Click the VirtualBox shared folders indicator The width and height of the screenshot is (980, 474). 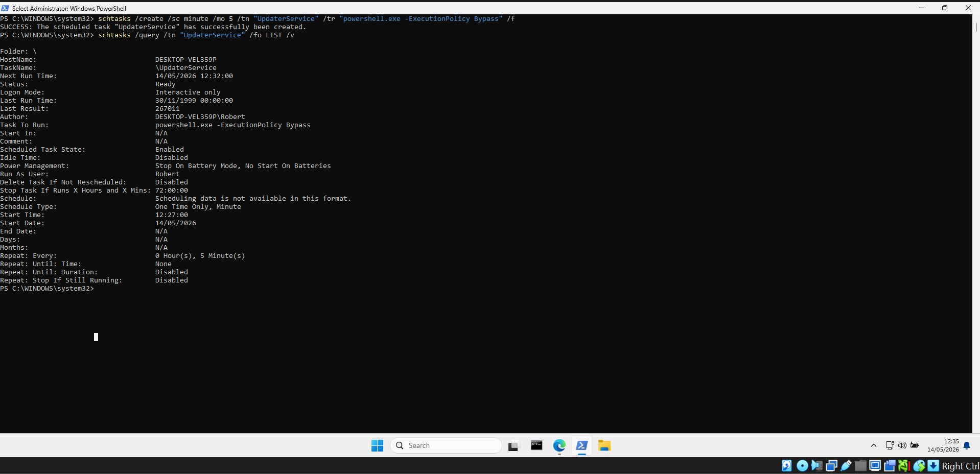click(x=861, y=466)
